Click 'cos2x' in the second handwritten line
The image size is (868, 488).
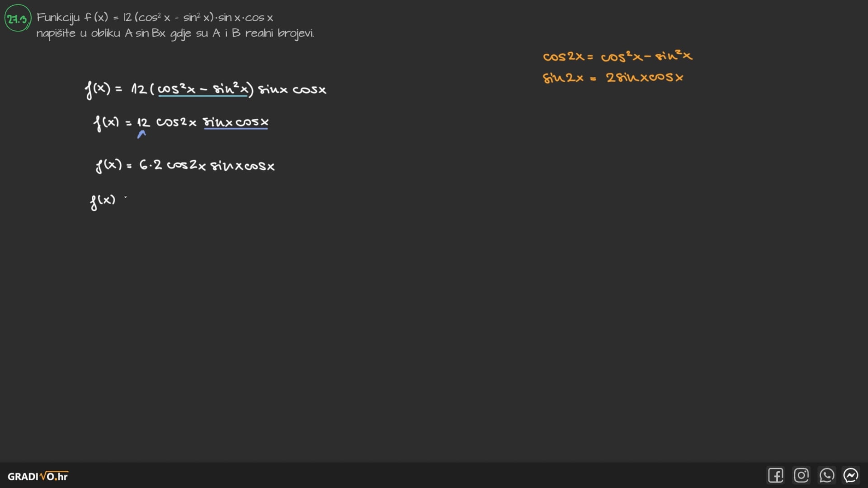(x=176, y=122)
